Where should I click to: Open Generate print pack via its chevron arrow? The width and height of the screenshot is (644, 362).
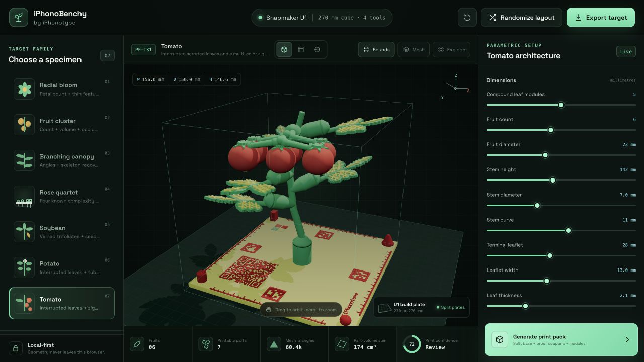[x=627, y=340]
